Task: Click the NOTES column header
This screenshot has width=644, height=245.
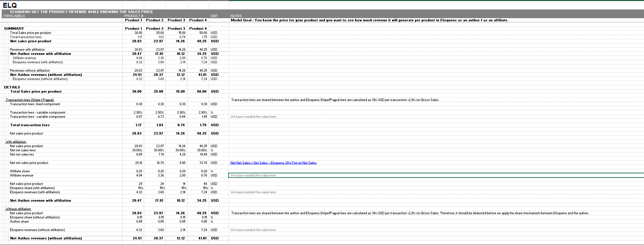Action: point(236,16)
